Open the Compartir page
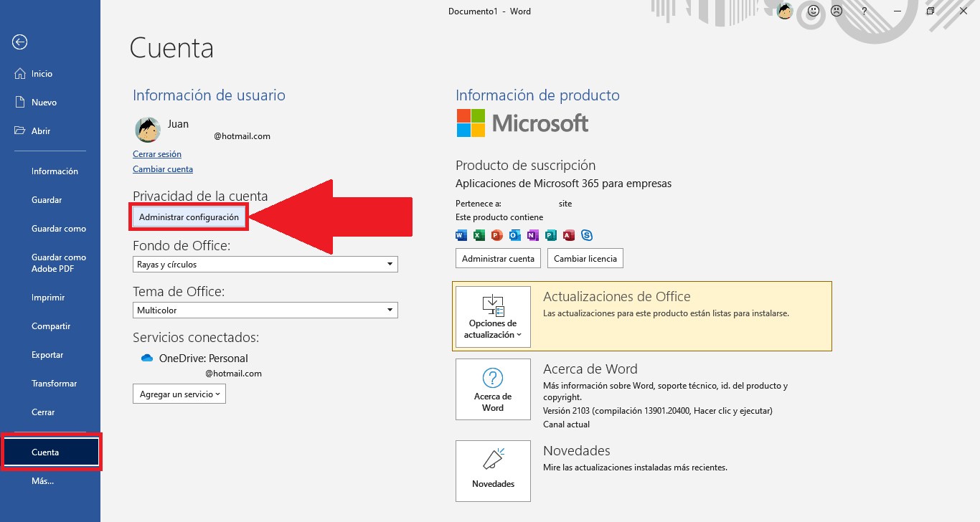980x522 pixels. (x=50, y=326)
